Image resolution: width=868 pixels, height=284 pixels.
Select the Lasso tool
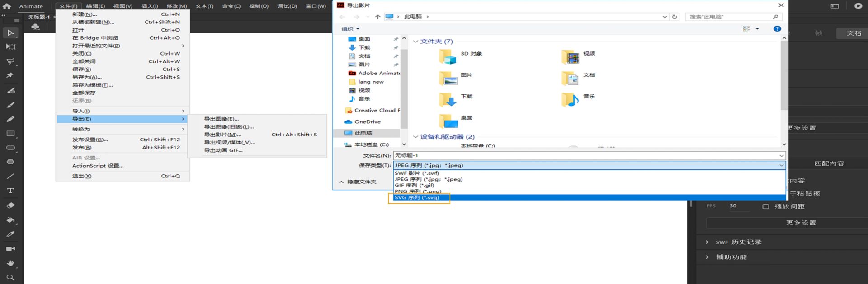point(10,61)
